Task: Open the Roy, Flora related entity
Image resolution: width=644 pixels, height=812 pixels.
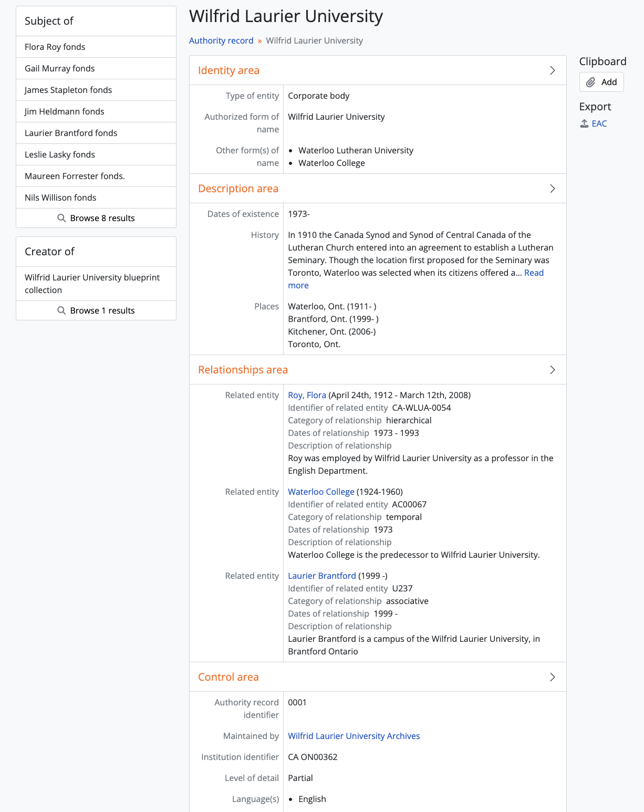Action: [x=307, y=395]
